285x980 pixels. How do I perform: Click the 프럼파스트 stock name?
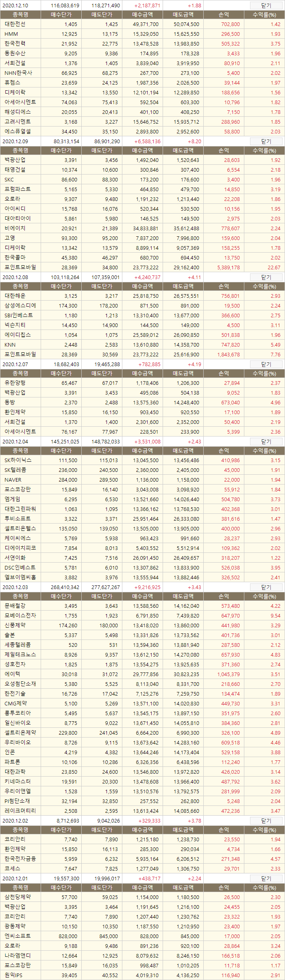(x=17, y=189)
